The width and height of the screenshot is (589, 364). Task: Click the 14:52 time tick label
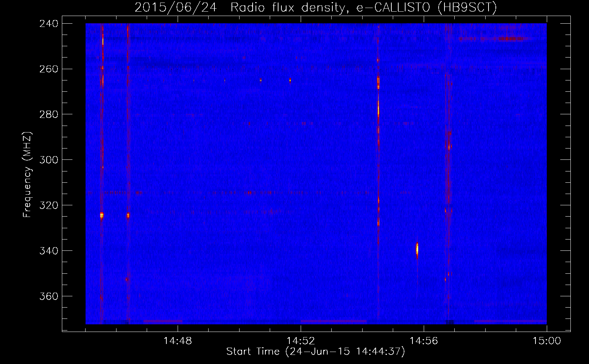tap(301, 341)
